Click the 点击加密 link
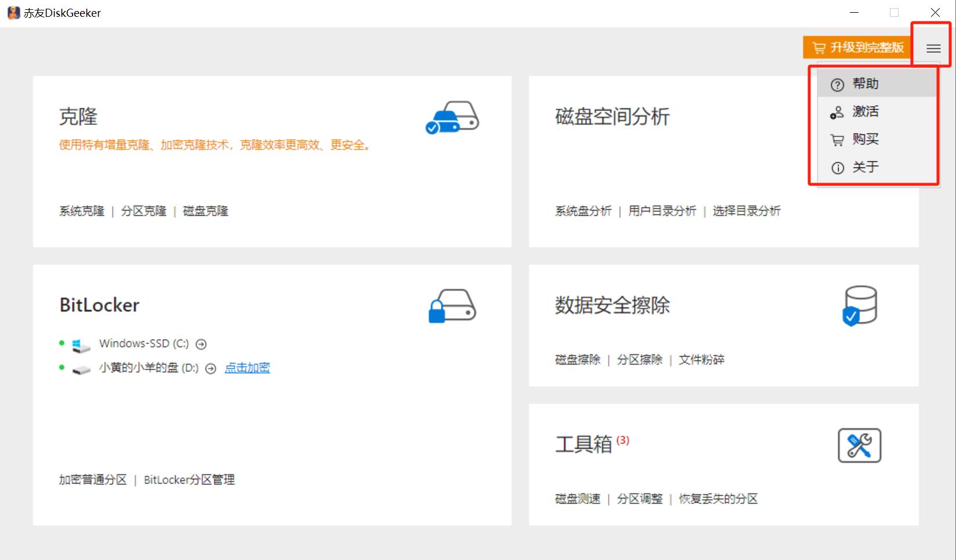This screenshot has height=560, width=956. [247, 368]
